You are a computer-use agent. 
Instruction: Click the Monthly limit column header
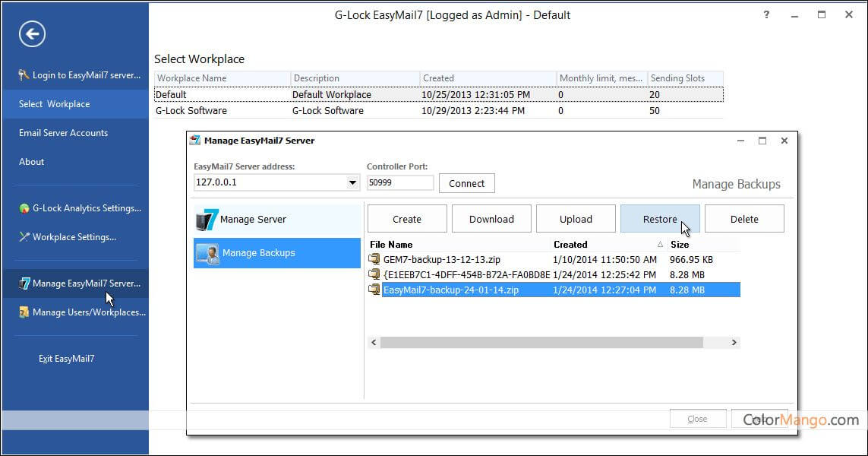[x=601, y=78]
